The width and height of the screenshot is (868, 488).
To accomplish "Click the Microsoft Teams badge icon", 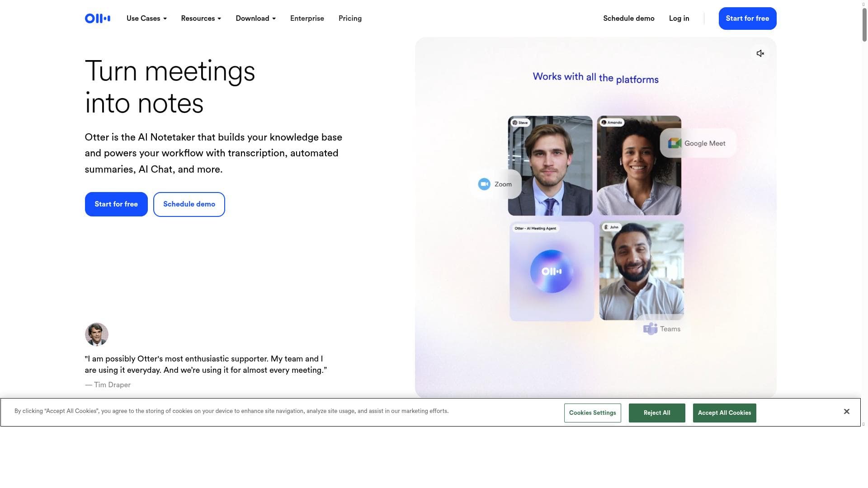I will point(650,329).
